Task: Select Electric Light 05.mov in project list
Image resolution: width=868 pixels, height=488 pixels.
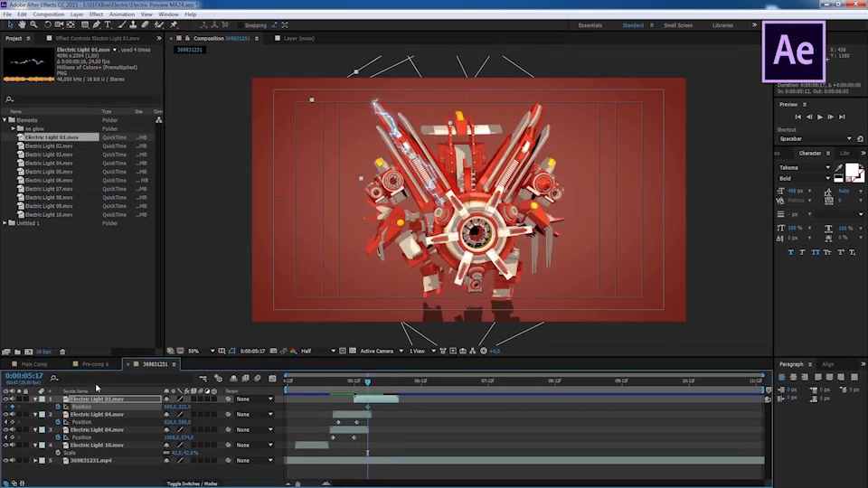Action: point(49,172)
